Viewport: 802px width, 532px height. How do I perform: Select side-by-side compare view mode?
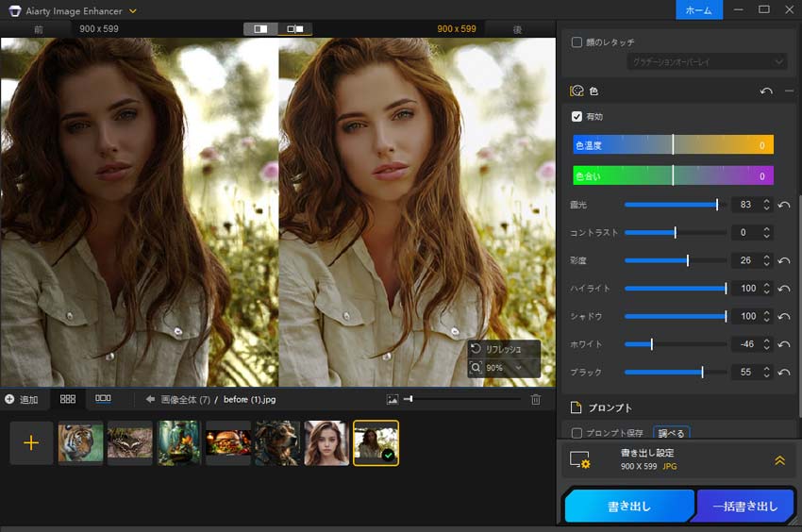click(294, 29)
